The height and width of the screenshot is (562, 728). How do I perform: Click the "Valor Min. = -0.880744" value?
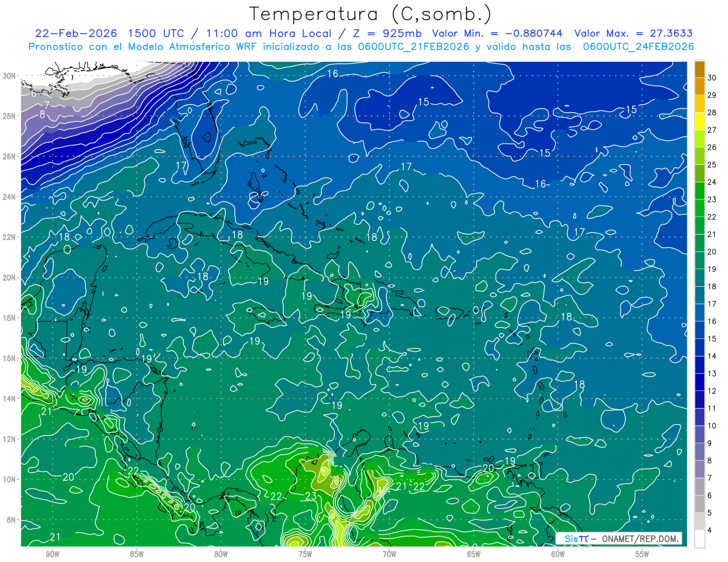click(x=497, y=33)
